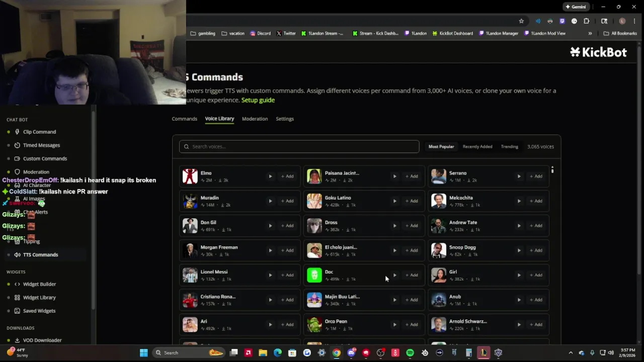The height and width of the screenshot is (362, 644).
Task: Open the All Bookmarks folder
Action: (620, 34)
